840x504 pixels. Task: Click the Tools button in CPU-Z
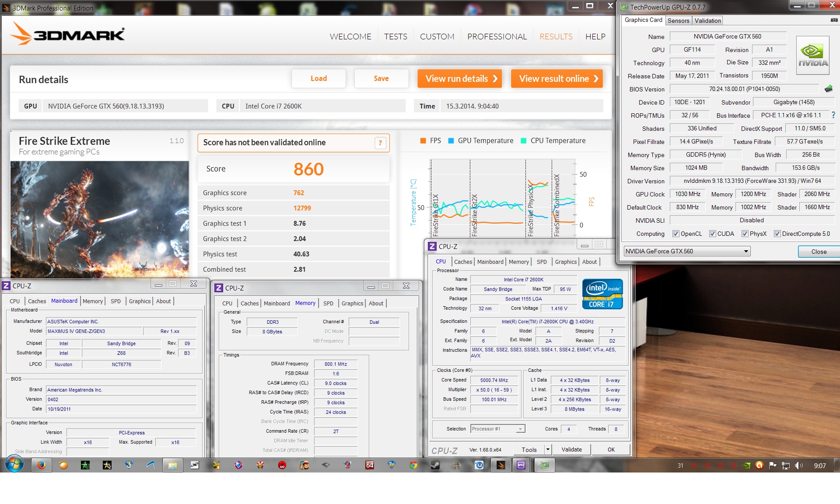coord(529,449)
